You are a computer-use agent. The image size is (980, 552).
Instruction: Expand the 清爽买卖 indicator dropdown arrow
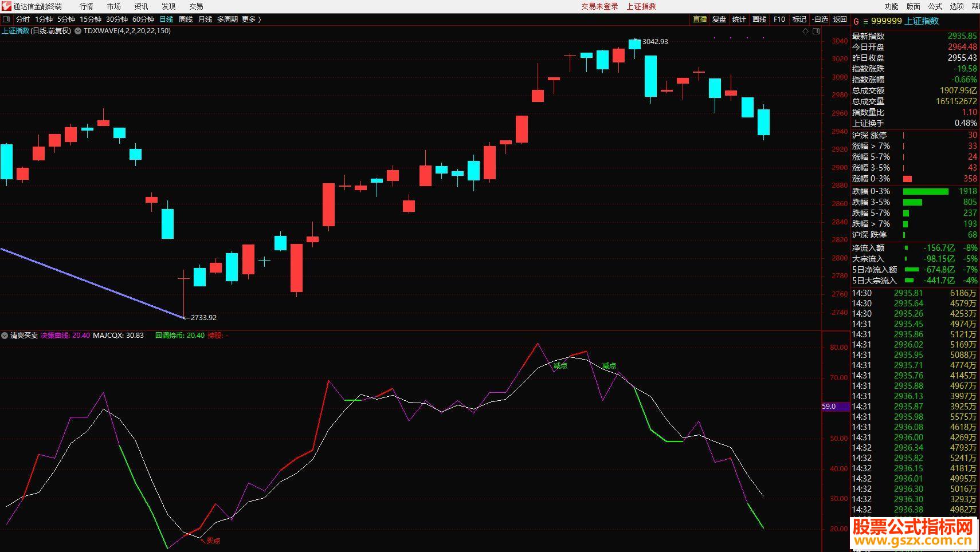pyautogui.click(x=5, y=336)
